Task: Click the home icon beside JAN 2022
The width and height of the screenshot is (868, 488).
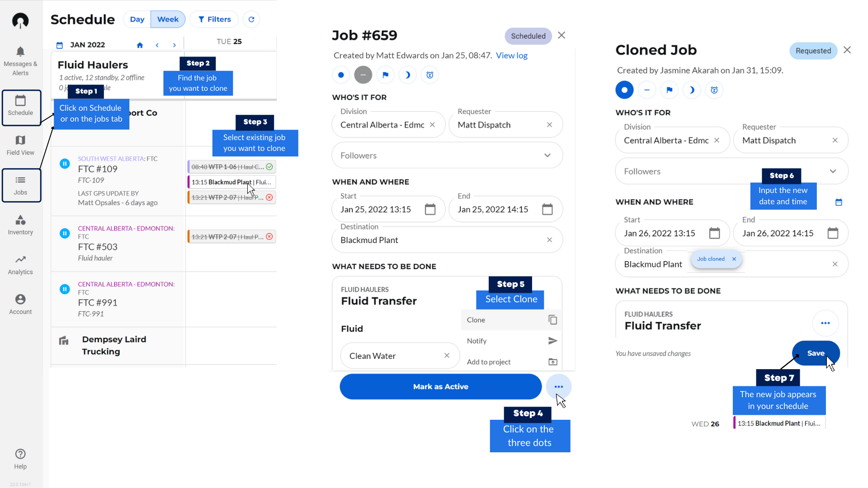Action: pyautogui.click(x=140, y=45)
